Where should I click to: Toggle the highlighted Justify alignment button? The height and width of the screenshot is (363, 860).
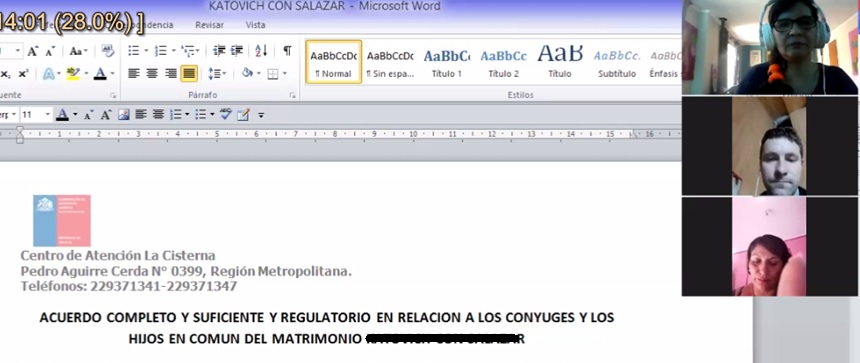click(x=189, y=73)
